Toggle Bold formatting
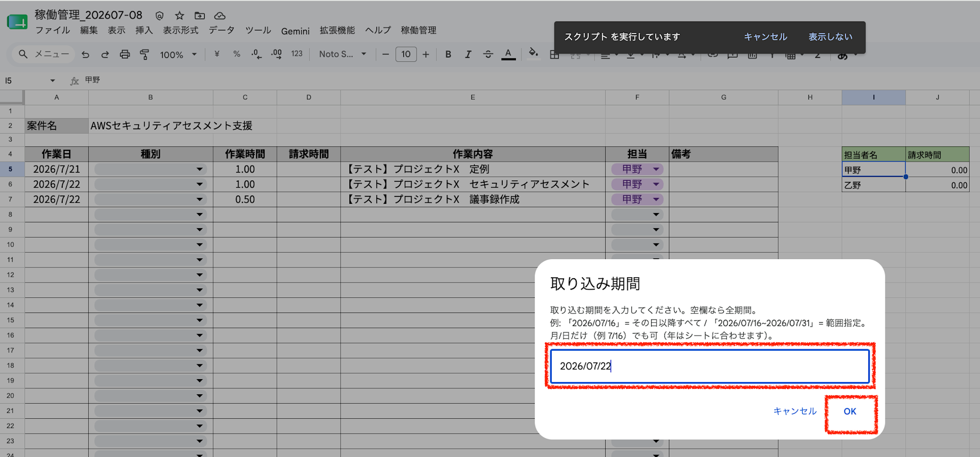The height and width of the screenshot is (457, 980). [x=448, y=54]
